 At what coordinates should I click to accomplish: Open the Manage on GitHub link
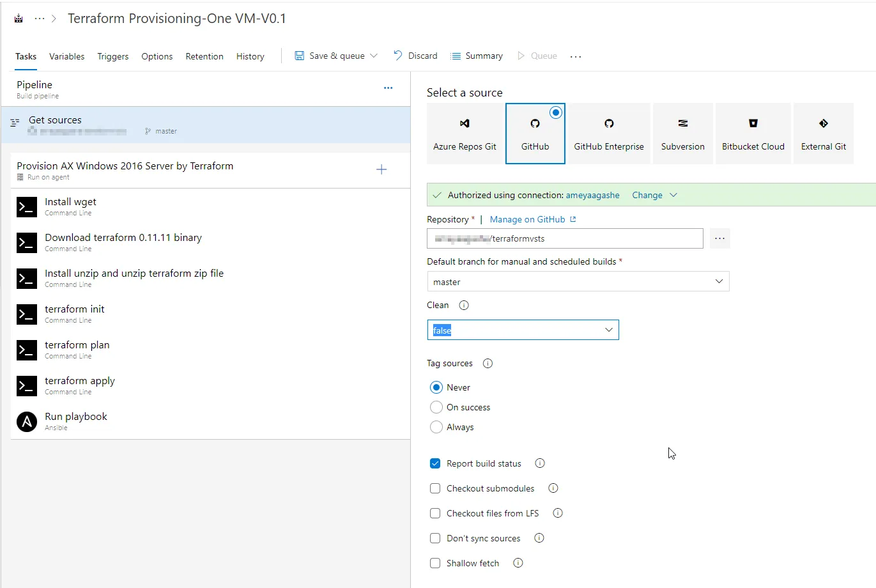pyautogui.click(x=533, y=219)
